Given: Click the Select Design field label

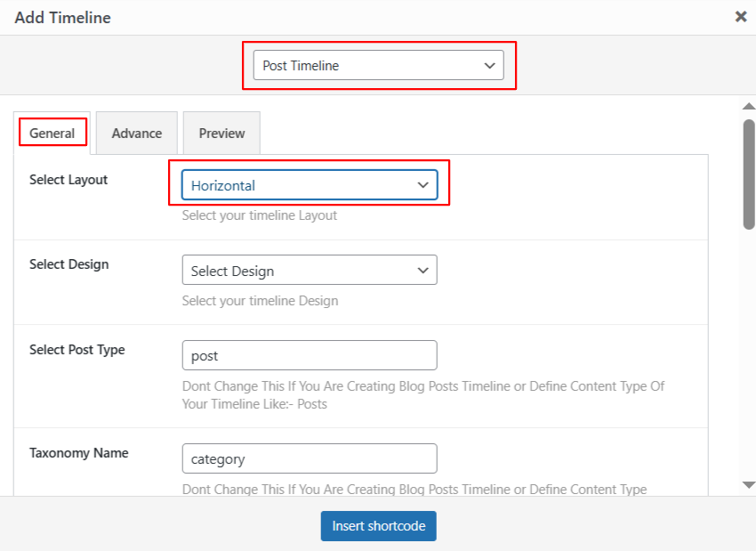Looking at the screenshot, I should [69, 264].
